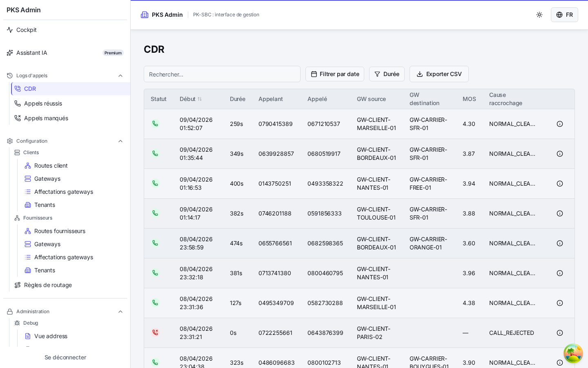The width and height of the screenshot is (588, 368).
Task: Click GW-CARRIER-FREE-01 destination cell
Action: pyautogui.click(x=428, y=184)
